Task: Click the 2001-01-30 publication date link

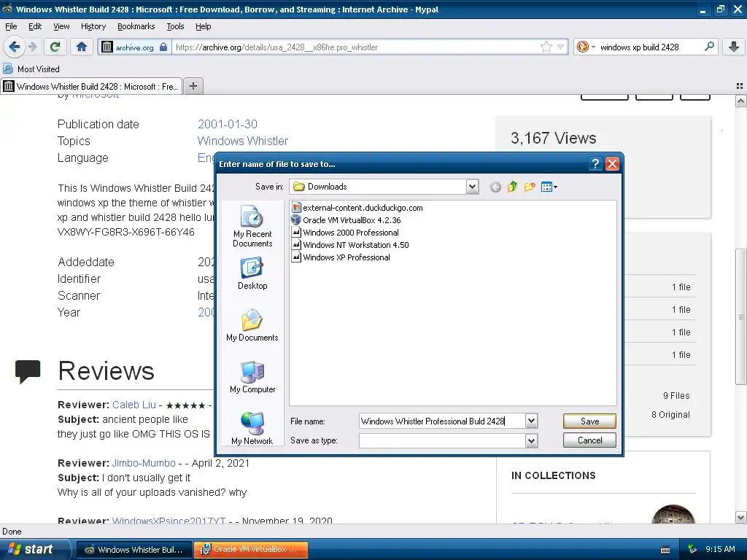Action: (228, 124)
